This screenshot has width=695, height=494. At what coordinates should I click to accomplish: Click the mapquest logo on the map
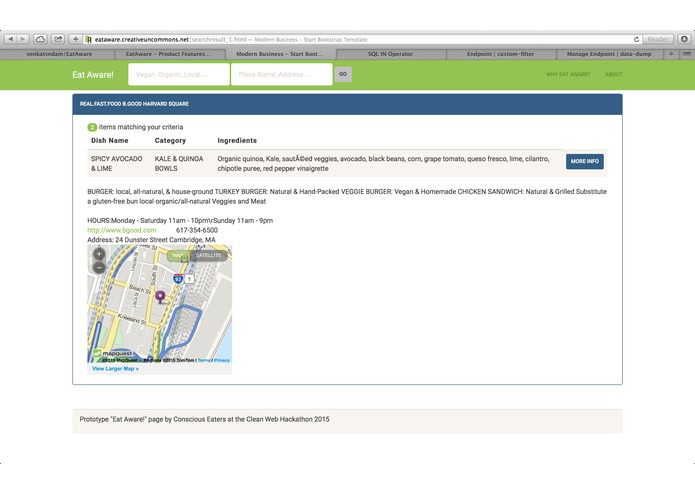(113, 353)
